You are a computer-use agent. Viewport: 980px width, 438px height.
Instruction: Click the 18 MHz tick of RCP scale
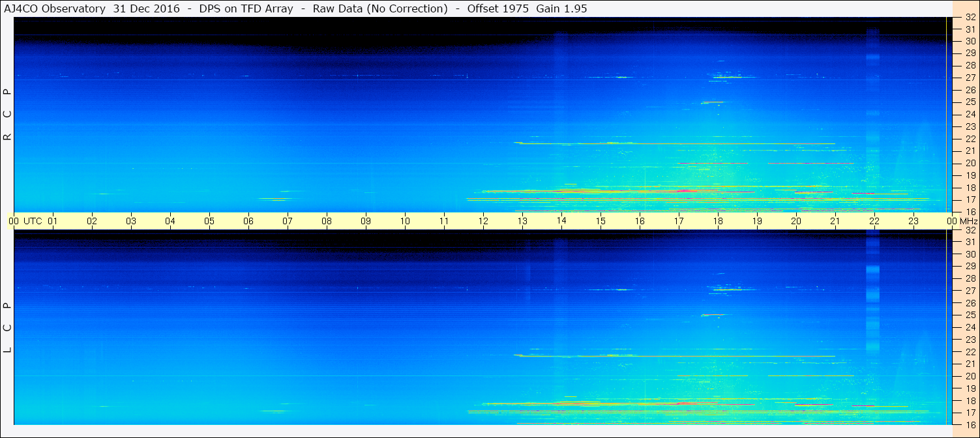click(970, 188)
